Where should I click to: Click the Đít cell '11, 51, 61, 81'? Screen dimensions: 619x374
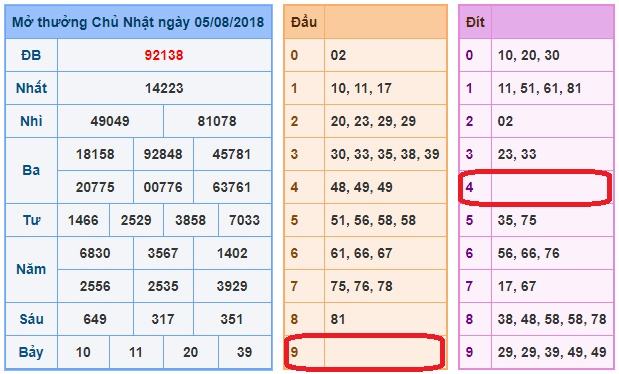[x=540, y=88]
